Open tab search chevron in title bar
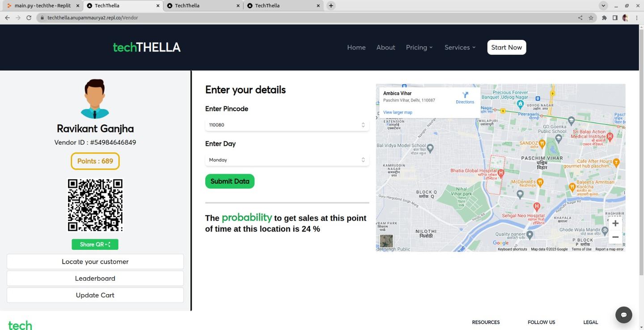Viewport: 644px width, 330px height. tap(603, 6)
